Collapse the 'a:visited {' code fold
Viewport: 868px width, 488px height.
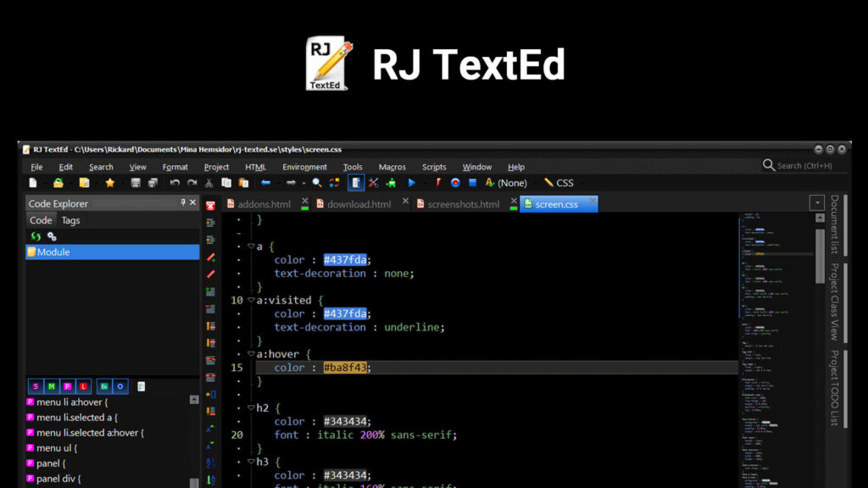tap(251, 300)
